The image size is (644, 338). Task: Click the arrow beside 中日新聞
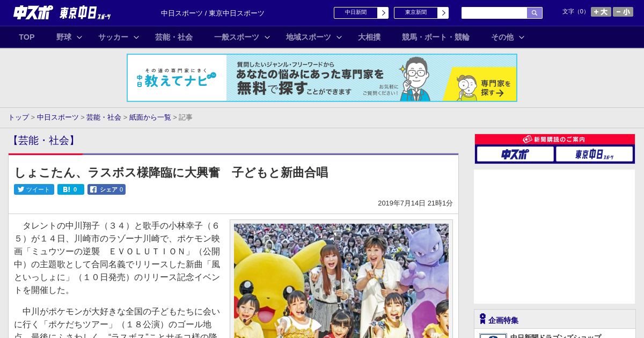click(383, 13)
